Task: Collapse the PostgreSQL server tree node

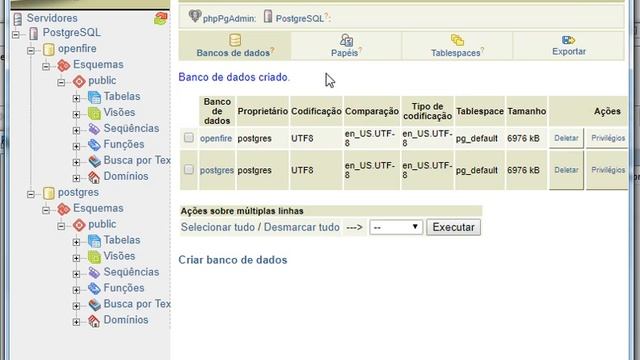Action: (x=16, y=35)
